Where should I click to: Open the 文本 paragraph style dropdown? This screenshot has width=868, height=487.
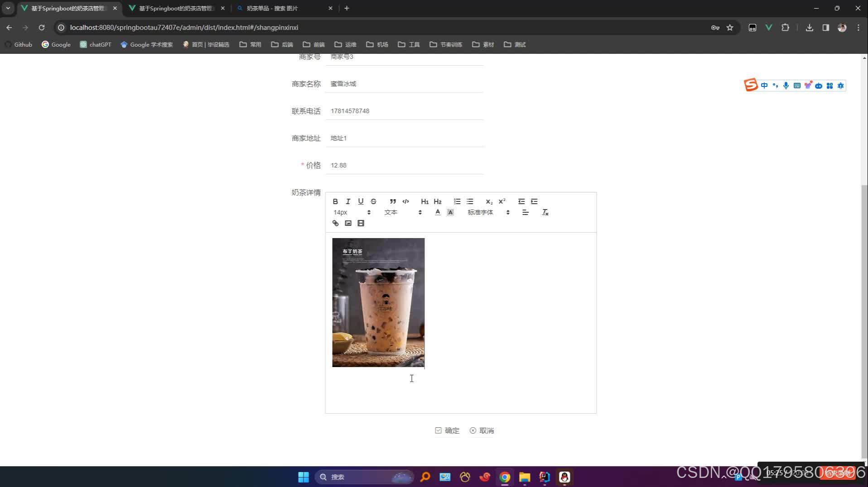(403, 212)
